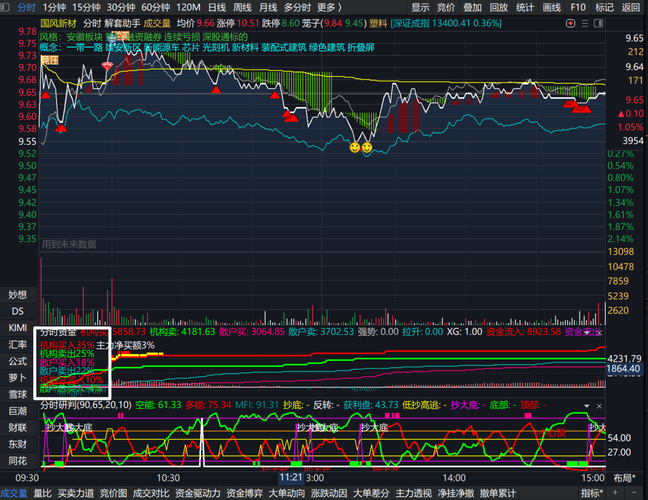Click the 画线 drawing button
648x500 pixels.
pos(552,7)
